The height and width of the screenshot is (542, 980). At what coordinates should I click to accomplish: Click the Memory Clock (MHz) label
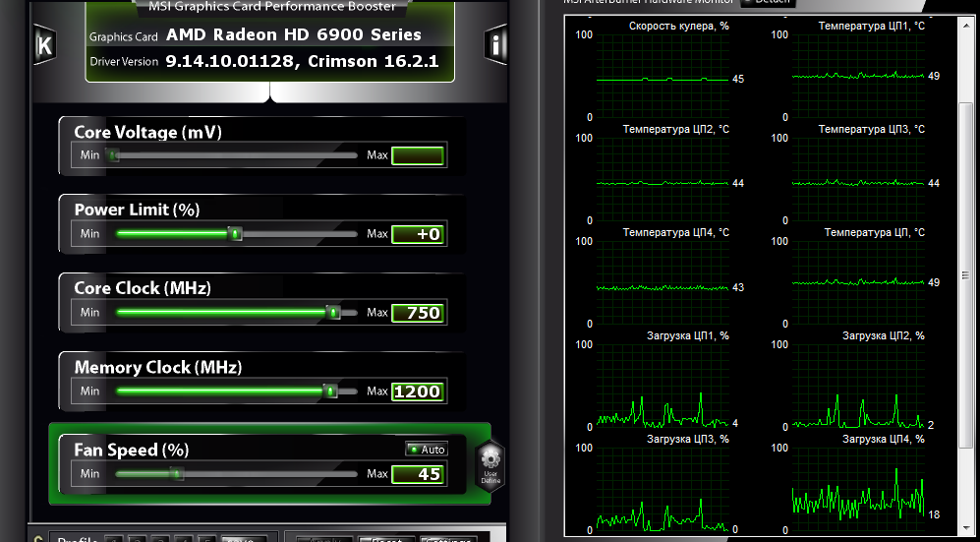(x=158, y=367)
